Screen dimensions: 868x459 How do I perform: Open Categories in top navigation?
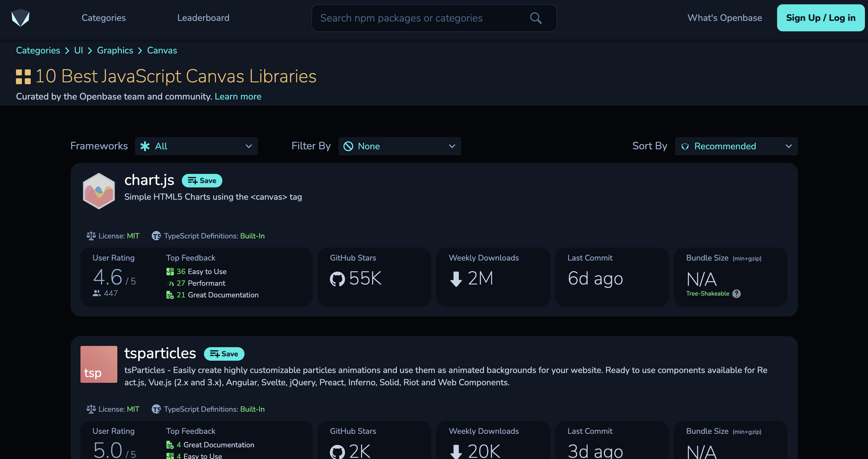(x=104, y=18)
